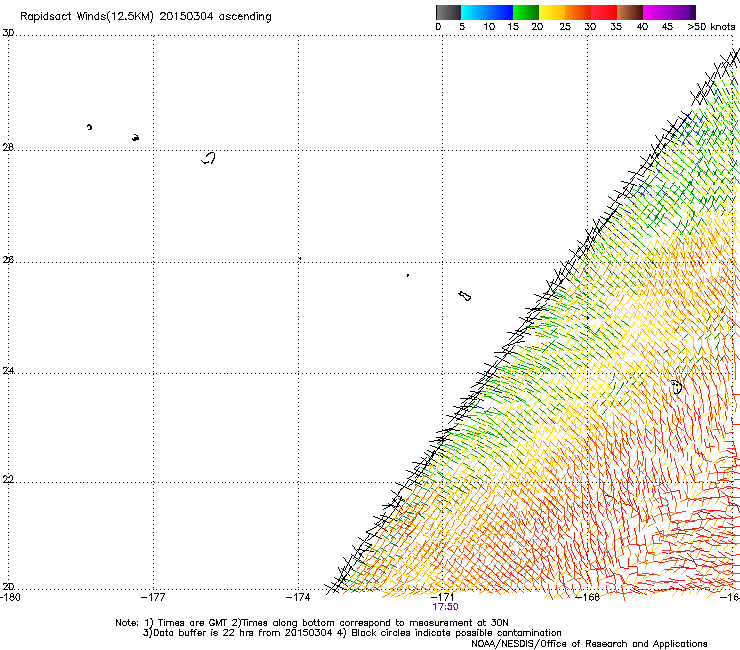Click the yellow 20-25 knots legend color

click(552, 12)
